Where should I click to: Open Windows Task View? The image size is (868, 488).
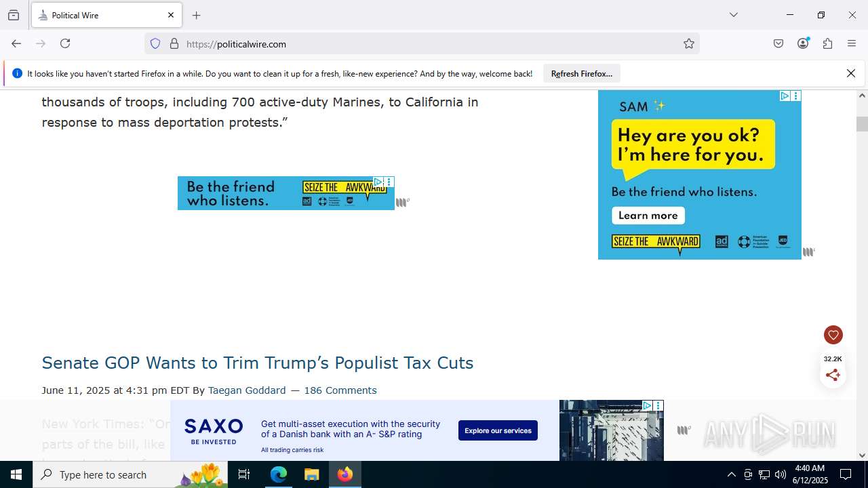244,474
